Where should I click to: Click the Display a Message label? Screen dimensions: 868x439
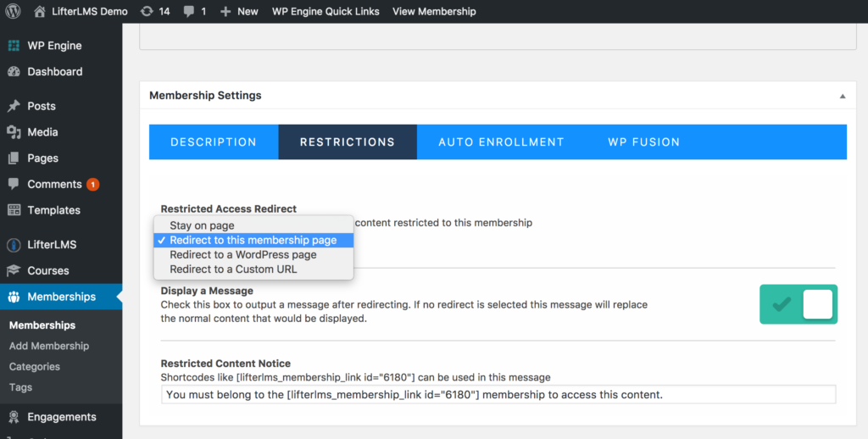pos(207,291)
